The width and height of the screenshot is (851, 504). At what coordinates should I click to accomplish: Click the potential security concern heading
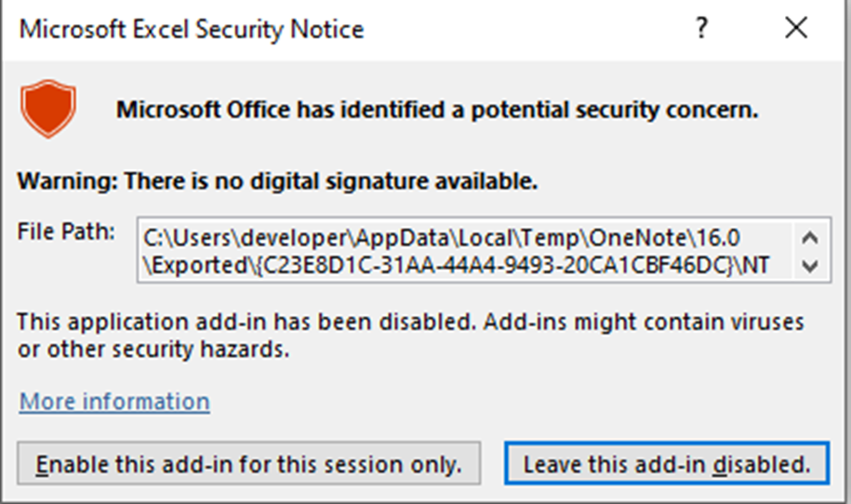point(437,110)
